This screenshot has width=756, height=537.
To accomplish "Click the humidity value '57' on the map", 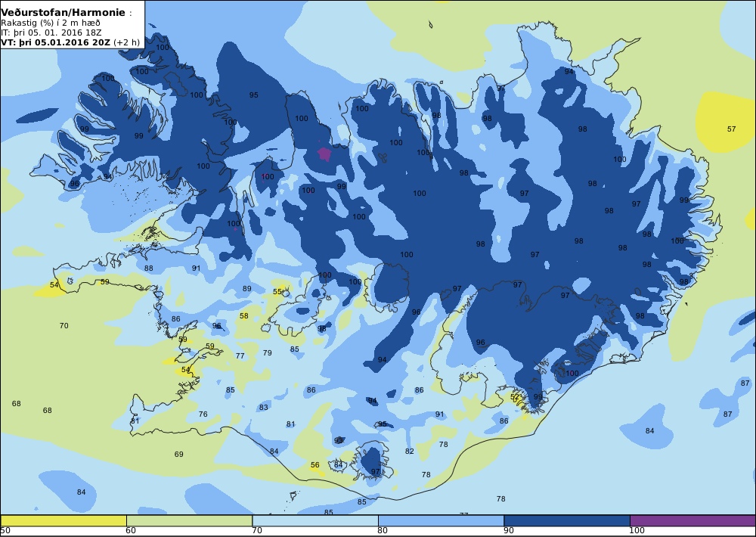I will (731, 129).
